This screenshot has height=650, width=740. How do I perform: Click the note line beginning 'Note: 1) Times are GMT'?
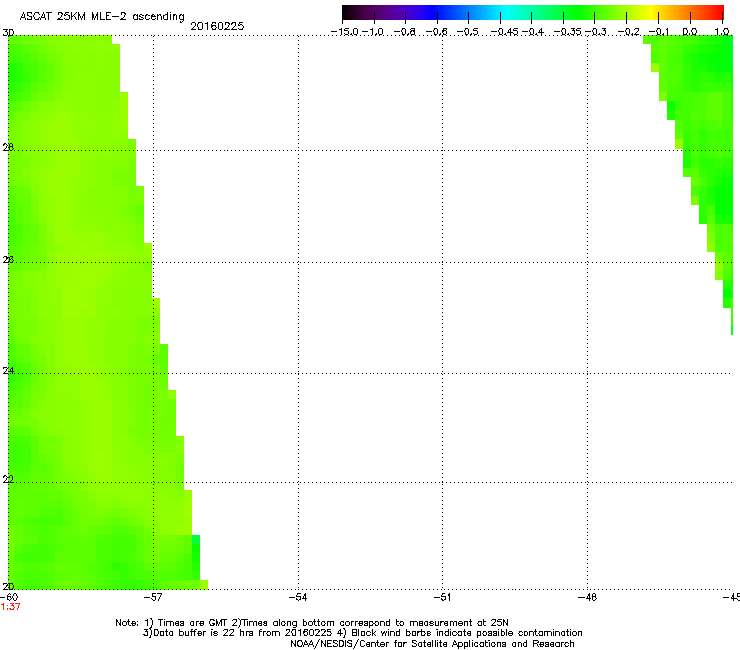pos(312,623)
